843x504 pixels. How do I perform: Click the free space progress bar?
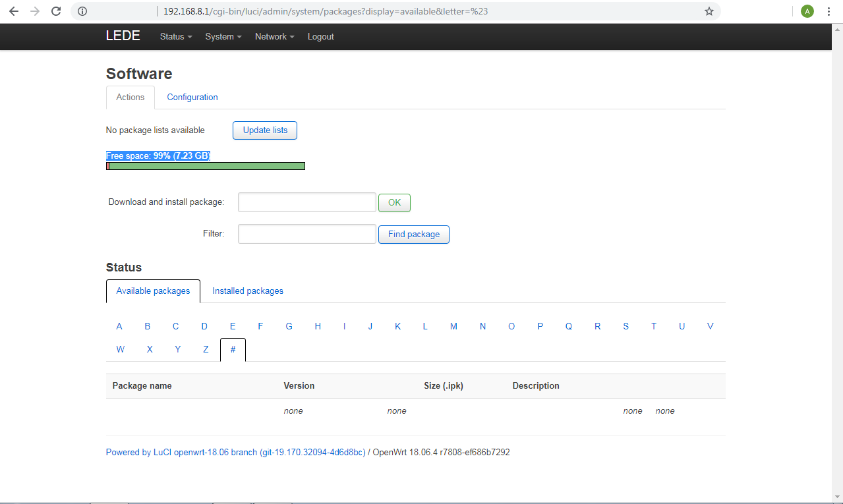[x=206, y=166]
